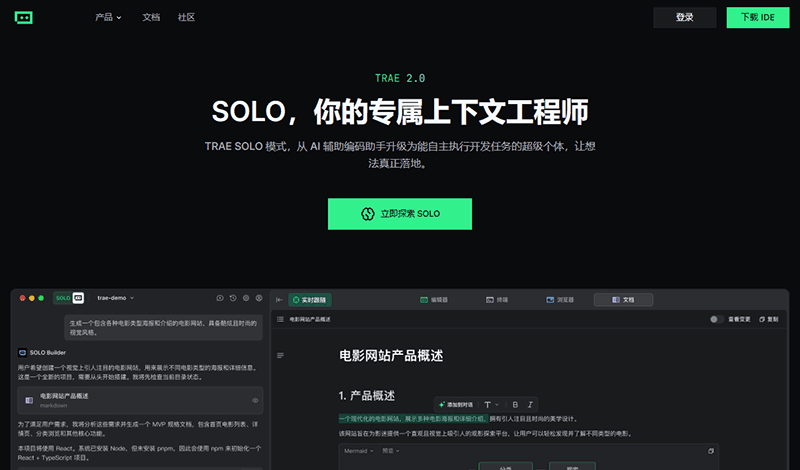Open the document outline icon

click(280, 356)
